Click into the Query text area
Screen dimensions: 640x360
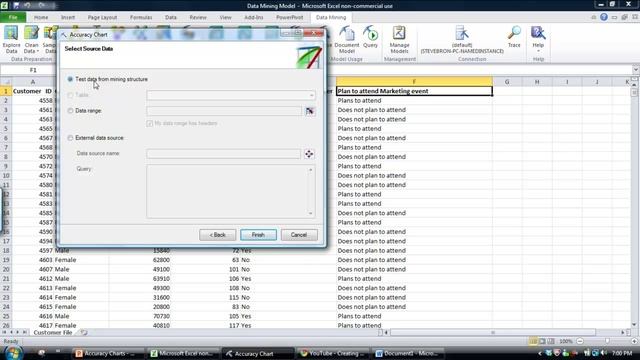click(x=231, y=191)
